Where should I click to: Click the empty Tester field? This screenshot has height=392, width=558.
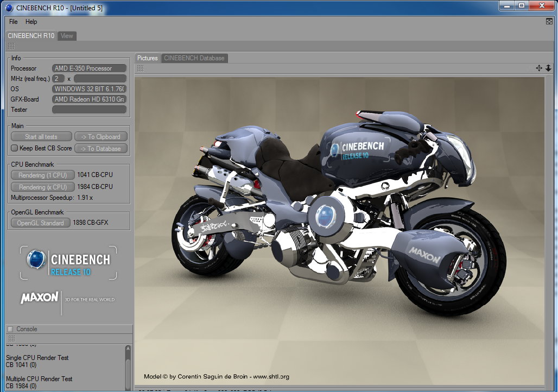[90, 109]
